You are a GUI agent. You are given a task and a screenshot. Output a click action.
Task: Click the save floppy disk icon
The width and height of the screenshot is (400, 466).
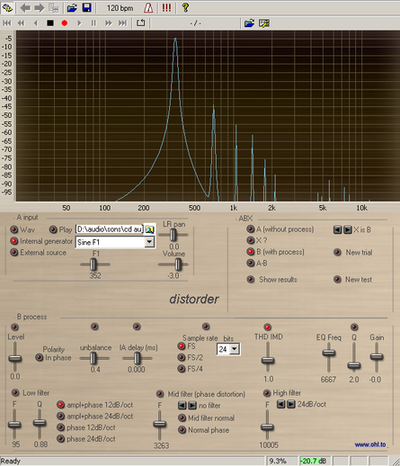point(87,8)
